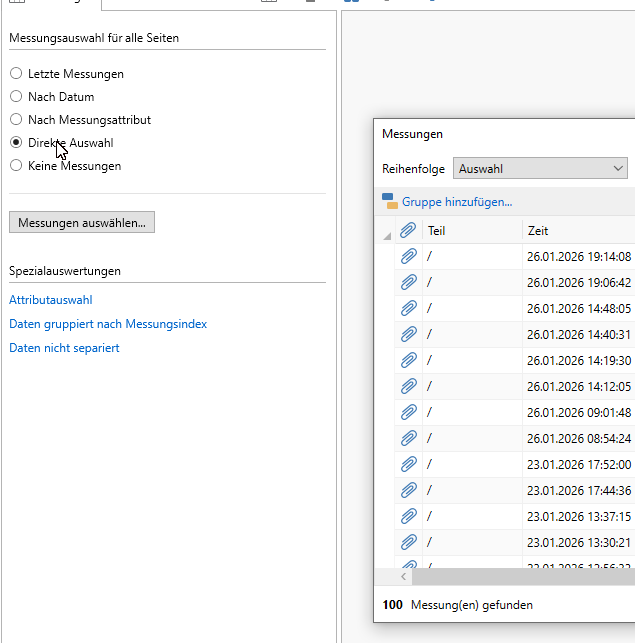The width and height of the screenshot is (635, 643).
Task: Click the paperclip for the 23.01.2026 13:30:21 measurement
Action: coord(408,542)
